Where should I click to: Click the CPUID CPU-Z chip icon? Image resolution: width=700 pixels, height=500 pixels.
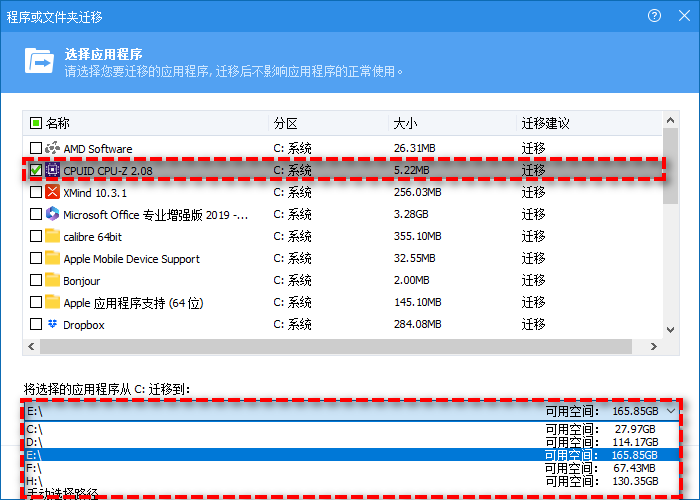click(x=52, y=170)
